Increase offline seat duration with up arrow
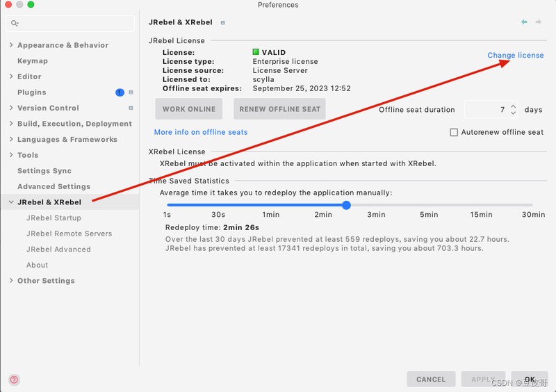This screenshot has width=556, height=392. pyautogui.click(x=513, y=106)
